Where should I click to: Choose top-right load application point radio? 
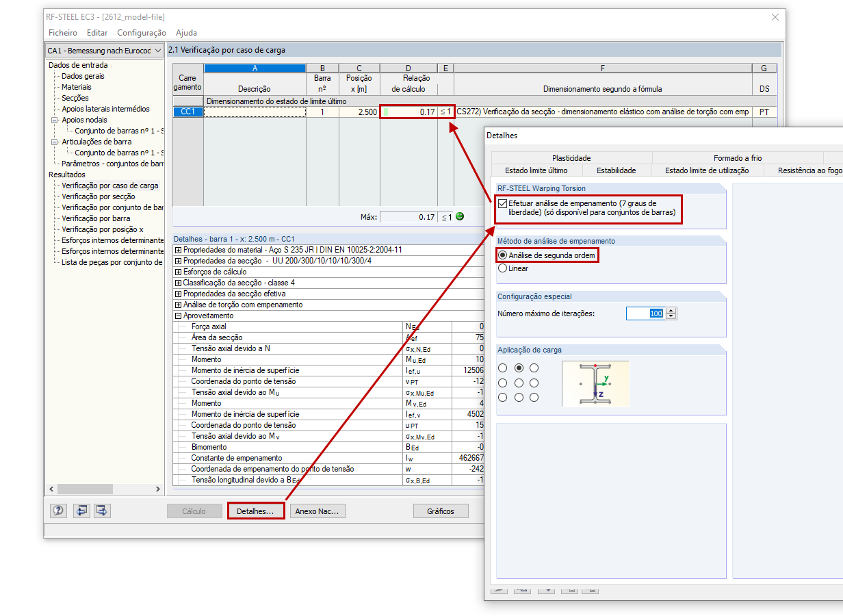click(534, 368)
